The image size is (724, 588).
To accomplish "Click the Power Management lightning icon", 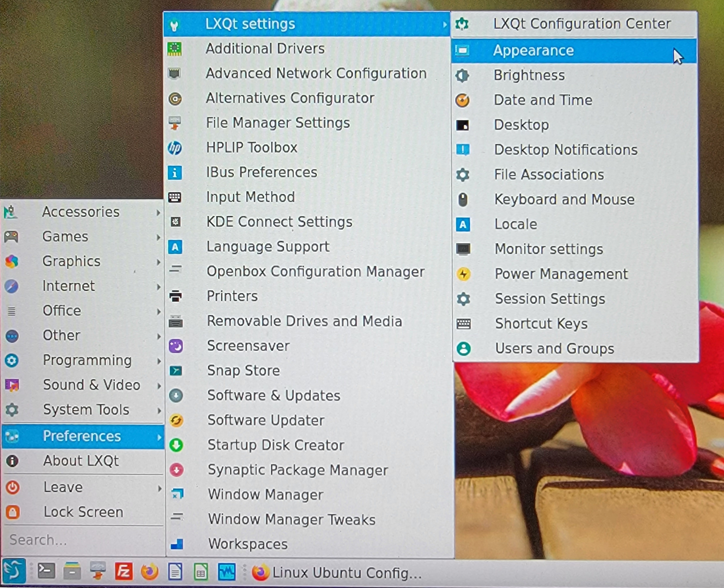I will coord(463,274).
